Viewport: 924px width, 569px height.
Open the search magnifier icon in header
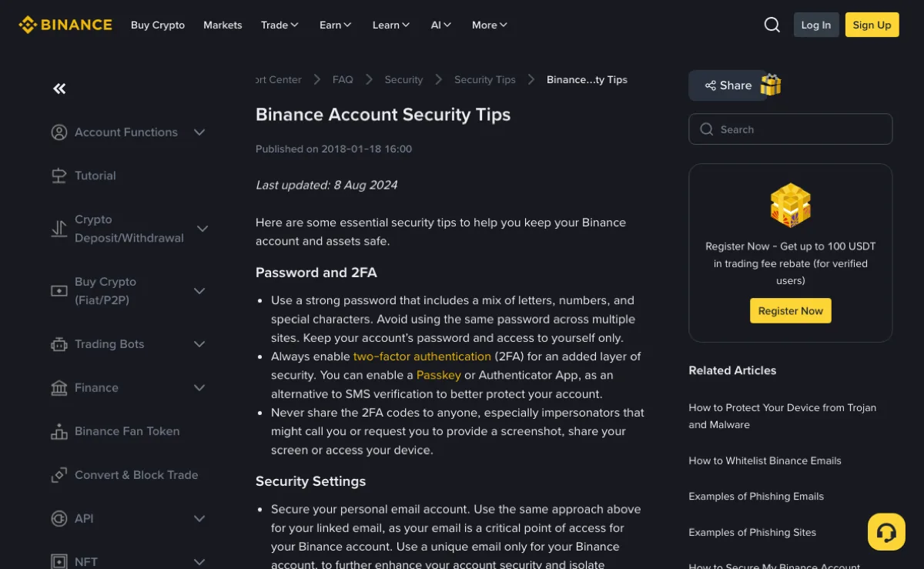(772, 25)
